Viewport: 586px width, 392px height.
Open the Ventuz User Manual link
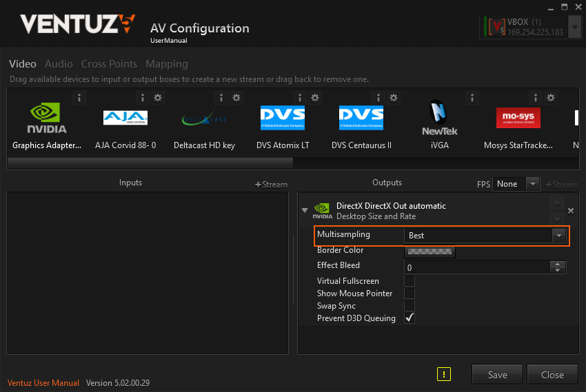click(43, 383)
